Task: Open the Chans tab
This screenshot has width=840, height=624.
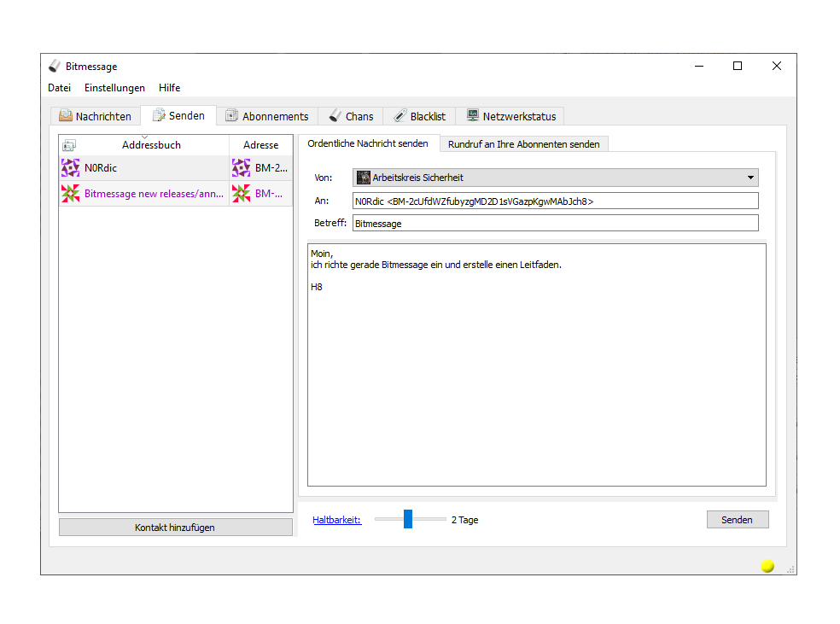Action: point(351,116)
